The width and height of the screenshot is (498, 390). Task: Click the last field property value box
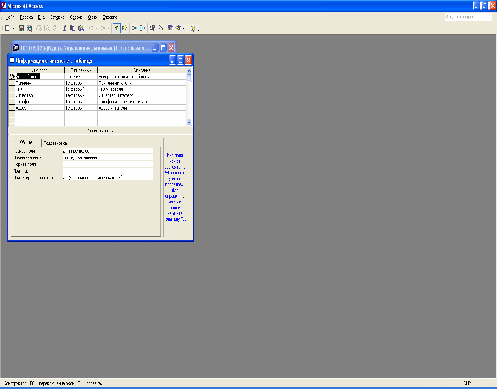click(x=108, y=178)
